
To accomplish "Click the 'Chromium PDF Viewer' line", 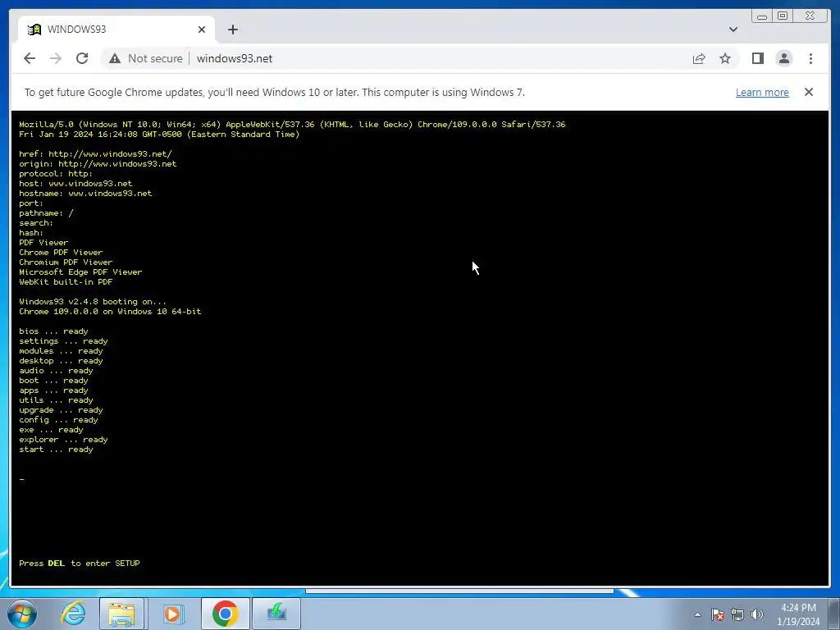I will pos(66,262).
